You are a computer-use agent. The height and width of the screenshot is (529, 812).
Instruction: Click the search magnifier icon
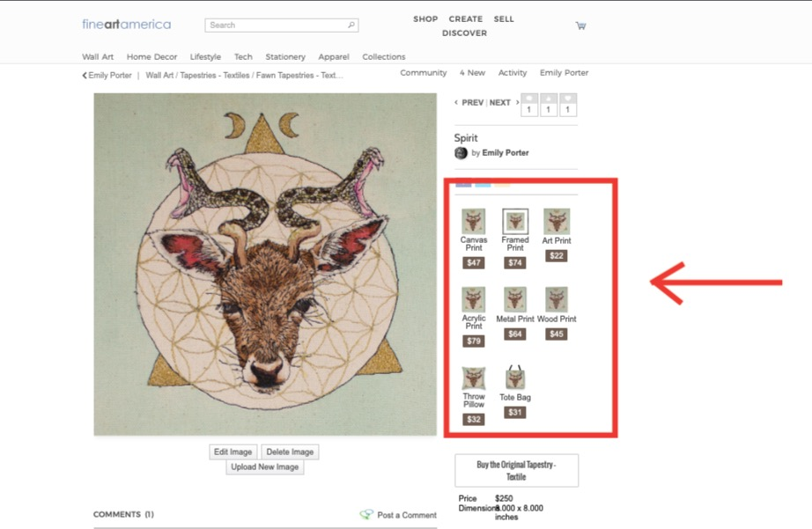(x=351, y=25)
